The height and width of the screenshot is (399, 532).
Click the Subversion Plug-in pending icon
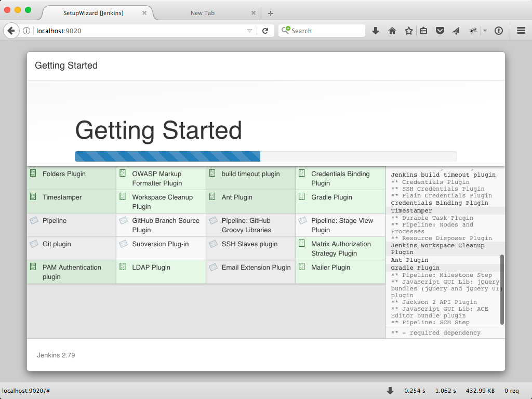coord(123,244)
